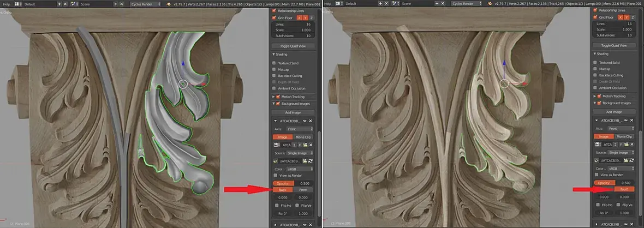Screen dimensions: 644x228
Task: Add a new scene in right screenshot header
Action: coord(437,4)
